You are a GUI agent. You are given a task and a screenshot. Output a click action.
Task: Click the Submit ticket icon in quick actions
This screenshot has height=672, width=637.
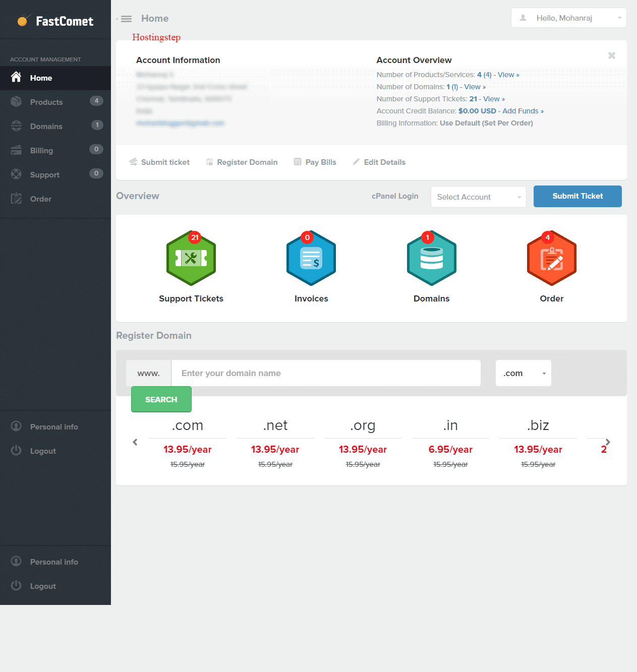(133, 162)
